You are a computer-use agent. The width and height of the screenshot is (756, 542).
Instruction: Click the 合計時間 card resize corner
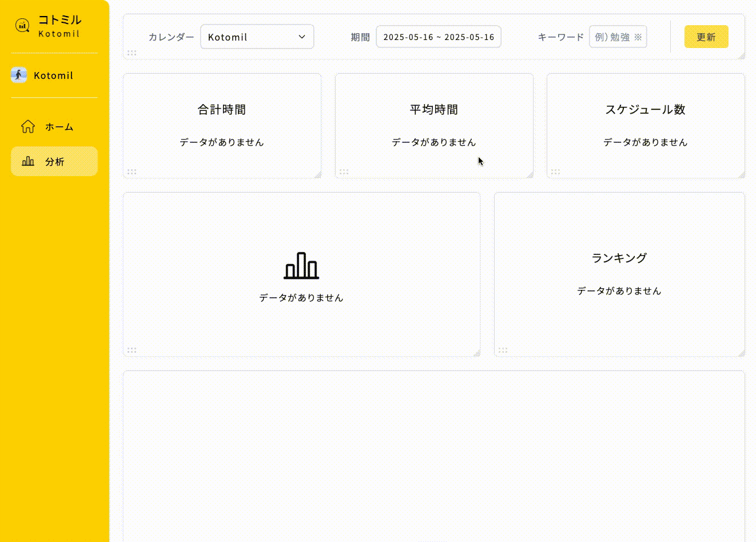point(317,174)
